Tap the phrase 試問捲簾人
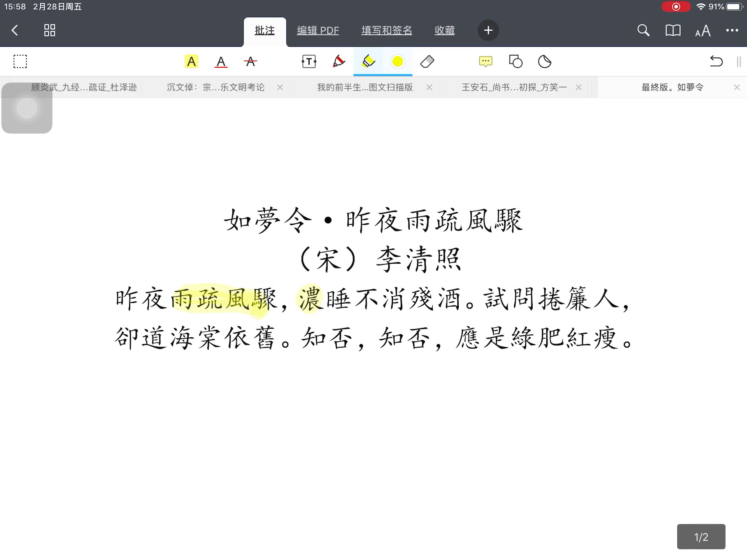Screen dimensions: 747x560 551,299
